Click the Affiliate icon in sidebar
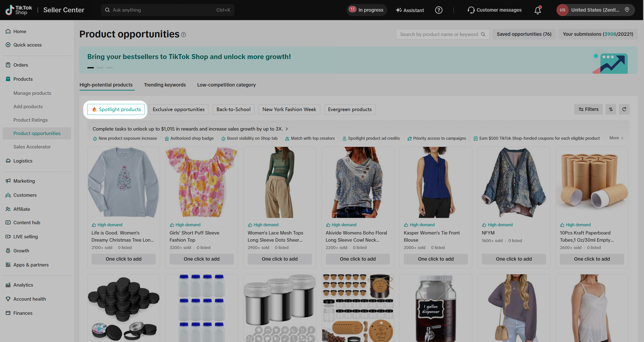Viewport: 644px width, 342px height. (x=8, y=209)
